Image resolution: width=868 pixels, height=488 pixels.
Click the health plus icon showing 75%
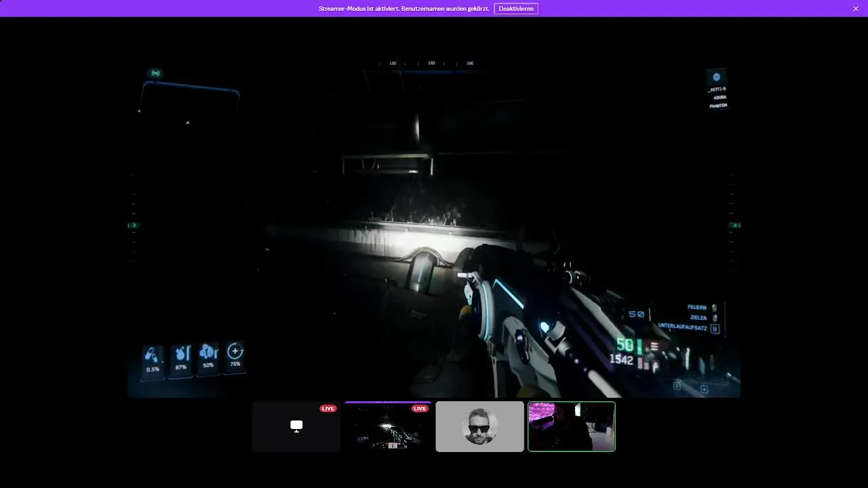coord(235,356)
